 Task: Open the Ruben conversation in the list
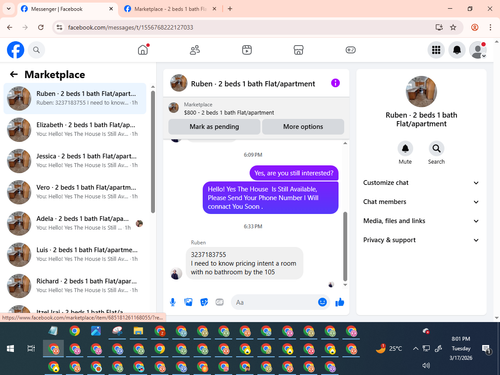[x=75, y=98]
